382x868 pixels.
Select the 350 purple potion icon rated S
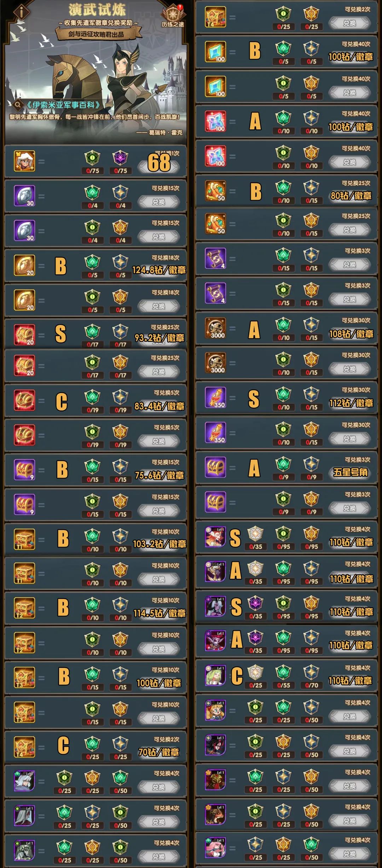pos(215,397)
